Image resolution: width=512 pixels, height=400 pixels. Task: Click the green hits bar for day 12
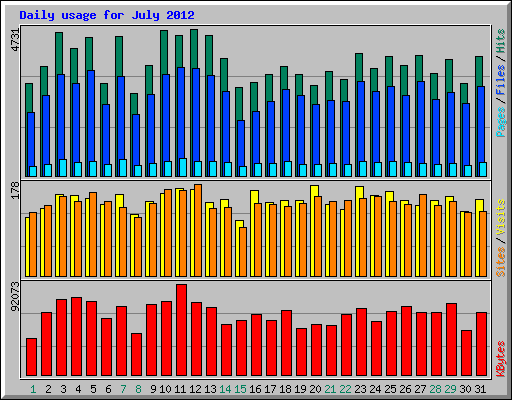coord(194,49)
